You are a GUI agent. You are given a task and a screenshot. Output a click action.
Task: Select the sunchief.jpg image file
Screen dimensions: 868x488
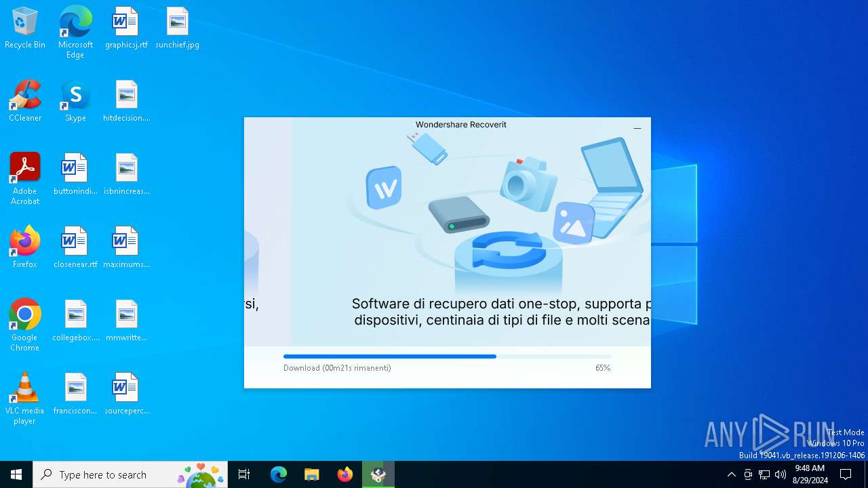[177, 28]
